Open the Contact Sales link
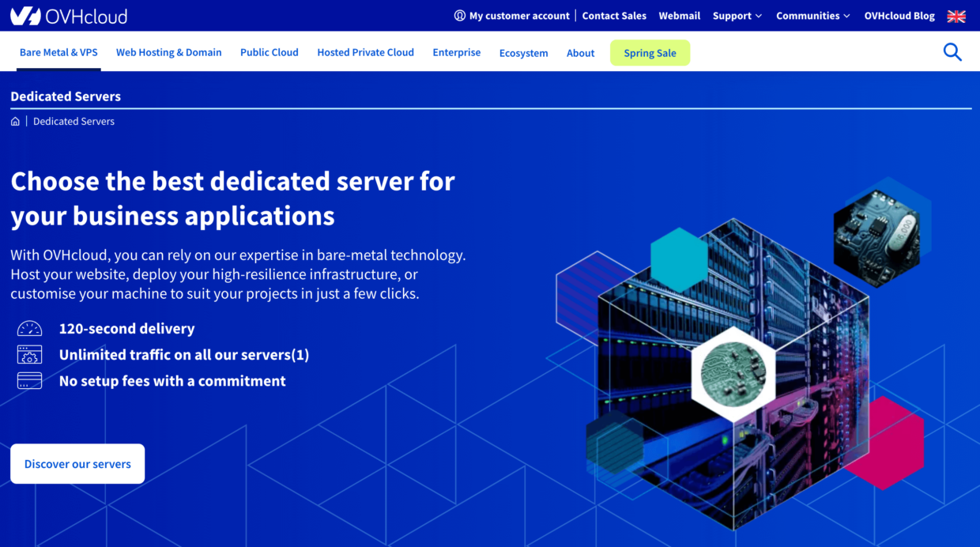This screenshot has width=980, height=547. 614,16
